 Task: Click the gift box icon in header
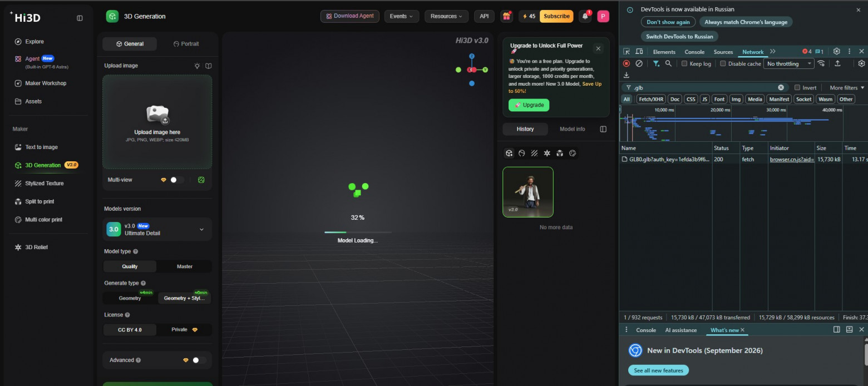pos(506,16)
